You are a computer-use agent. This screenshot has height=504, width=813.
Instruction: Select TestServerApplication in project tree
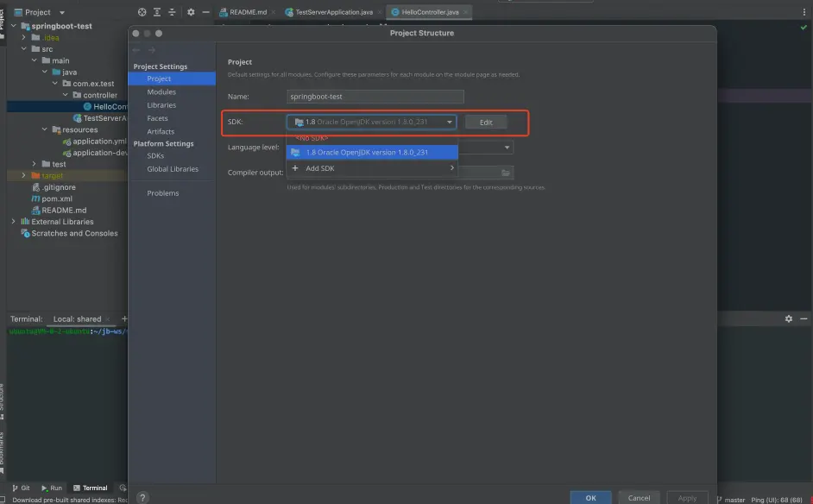coord(100,118)
